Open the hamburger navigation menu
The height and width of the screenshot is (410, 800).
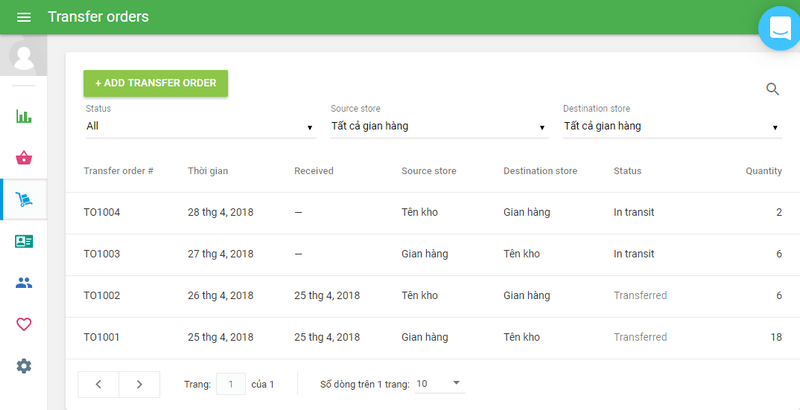[x=24, y=17]
